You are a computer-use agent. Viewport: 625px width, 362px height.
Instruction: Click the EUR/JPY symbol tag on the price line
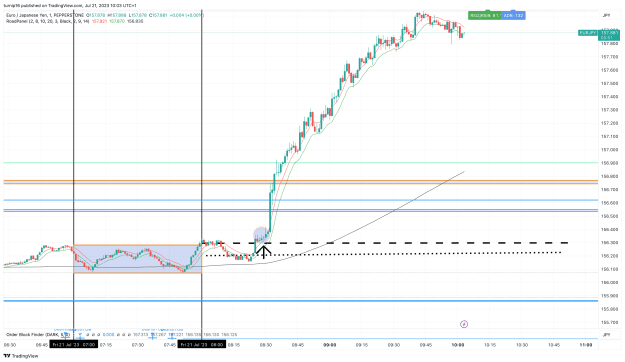pos(588,33)
